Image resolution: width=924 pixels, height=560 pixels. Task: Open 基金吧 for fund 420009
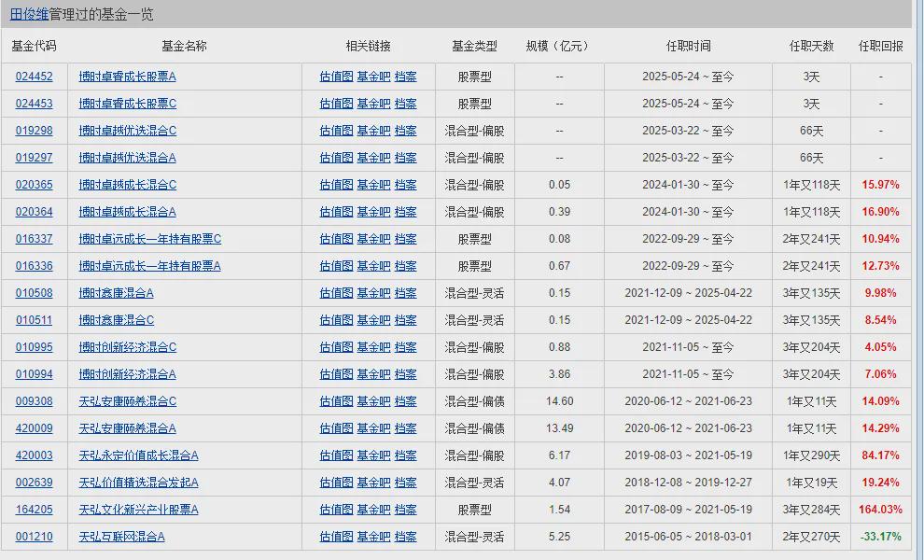[373, 428]
